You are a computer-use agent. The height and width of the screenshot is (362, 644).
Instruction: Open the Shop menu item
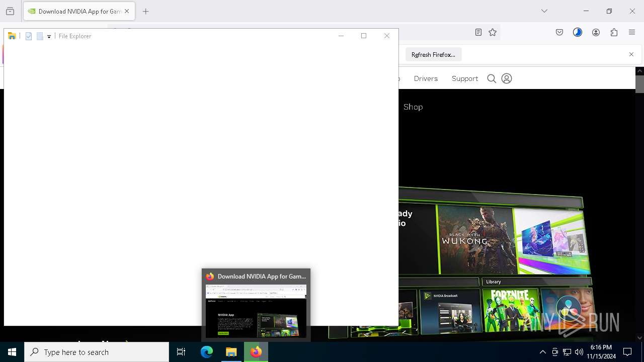pos(413,107)
